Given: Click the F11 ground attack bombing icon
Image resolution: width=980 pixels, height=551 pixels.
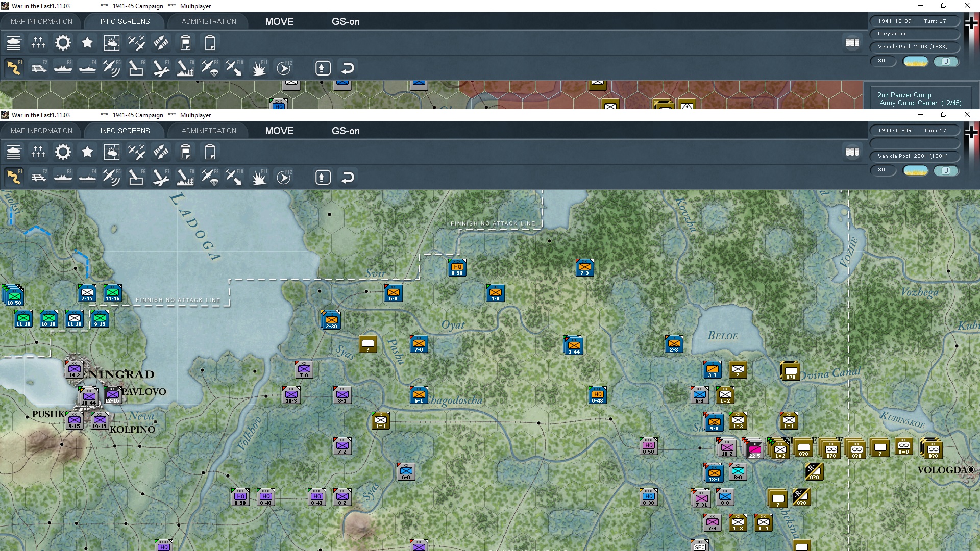Looking at the screenshot, I should [259, 177].
